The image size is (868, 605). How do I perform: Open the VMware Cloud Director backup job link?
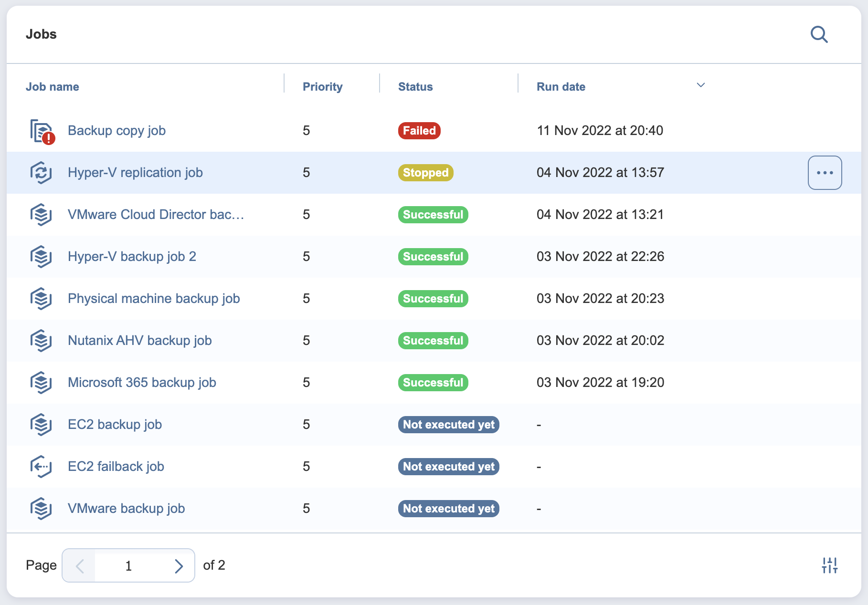[x=156, y=215]
